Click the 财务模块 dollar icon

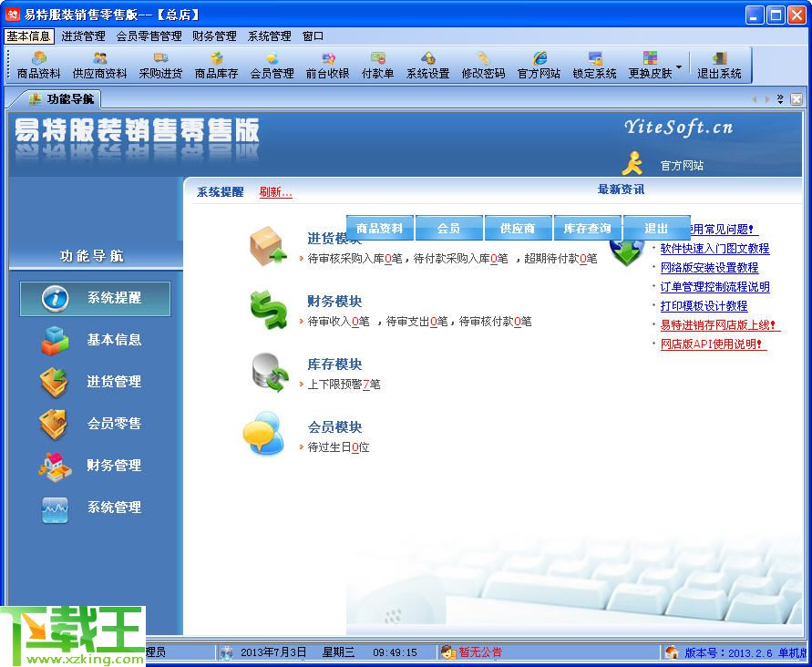coord(268,310)
